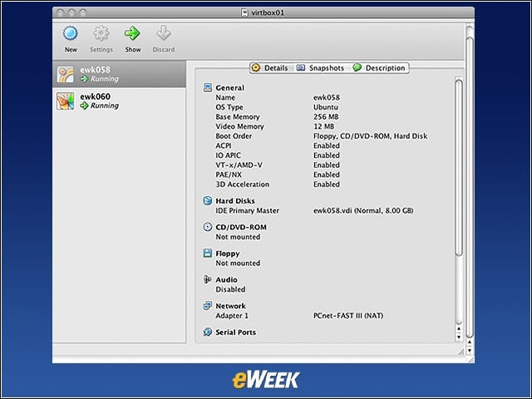The image size is (532, 399).
Task: Click the Network section icon
Action: tap(207, 306)
